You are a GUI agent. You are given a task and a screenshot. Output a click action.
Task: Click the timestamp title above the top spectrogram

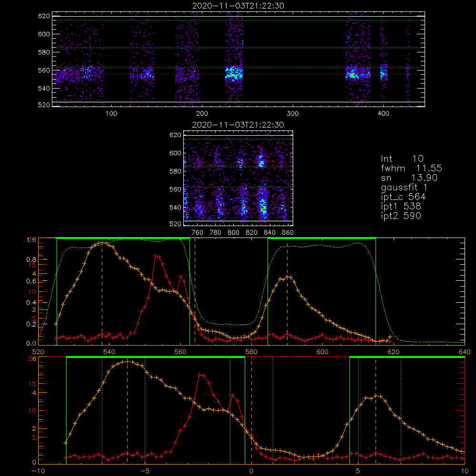pyautogui.click(x=238, y=6)
